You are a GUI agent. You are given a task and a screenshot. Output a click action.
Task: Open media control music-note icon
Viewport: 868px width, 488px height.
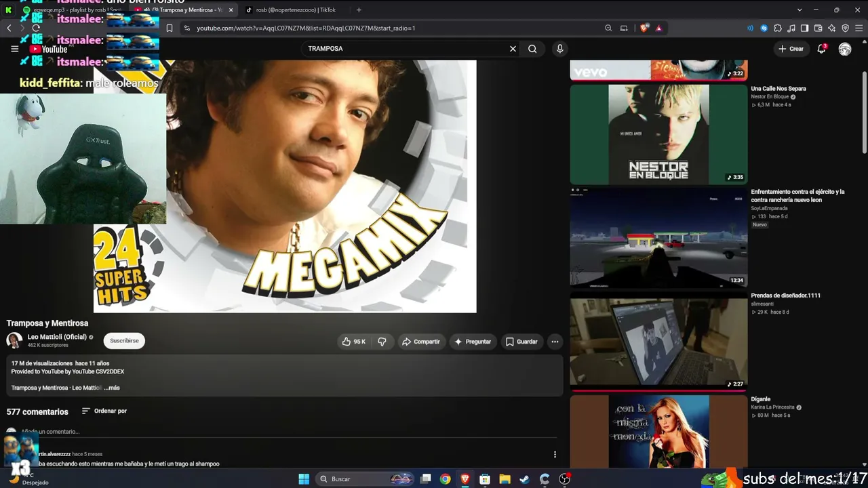(x=791, y=28)
